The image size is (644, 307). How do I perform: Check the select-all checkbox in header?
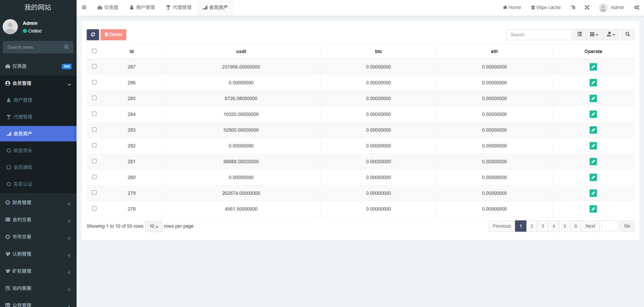pyautogui.click(x=94, y=51)
